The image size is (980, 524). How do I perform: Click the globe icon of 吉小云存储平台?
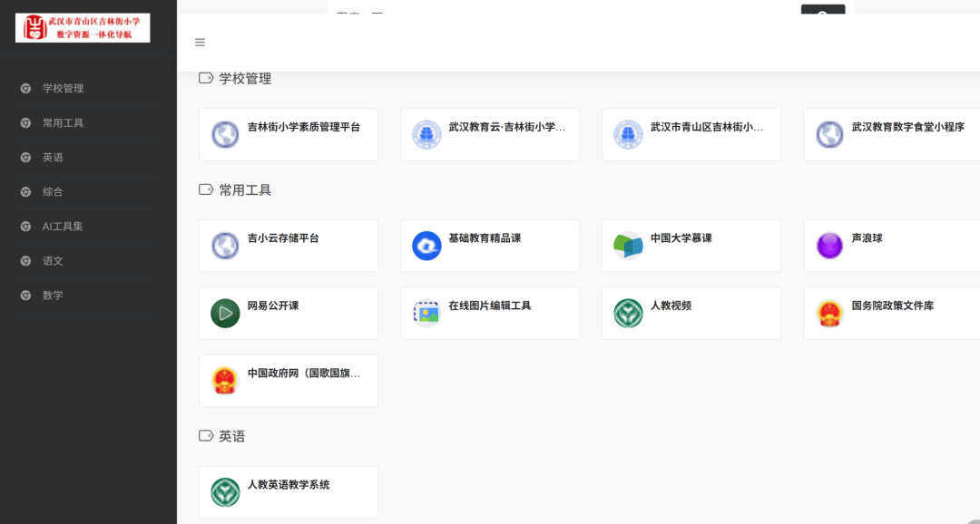point(225,246)
